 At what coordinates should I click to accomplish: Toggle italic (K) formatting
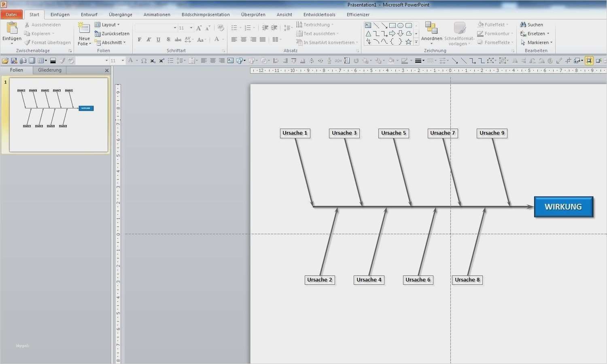pyautogui.click(x=149, y=40)
